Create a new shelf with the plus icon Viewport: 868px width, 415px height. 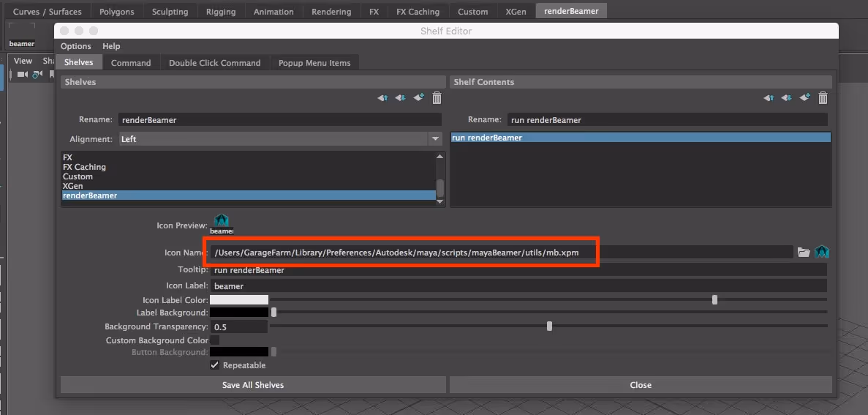pos(418,97)
